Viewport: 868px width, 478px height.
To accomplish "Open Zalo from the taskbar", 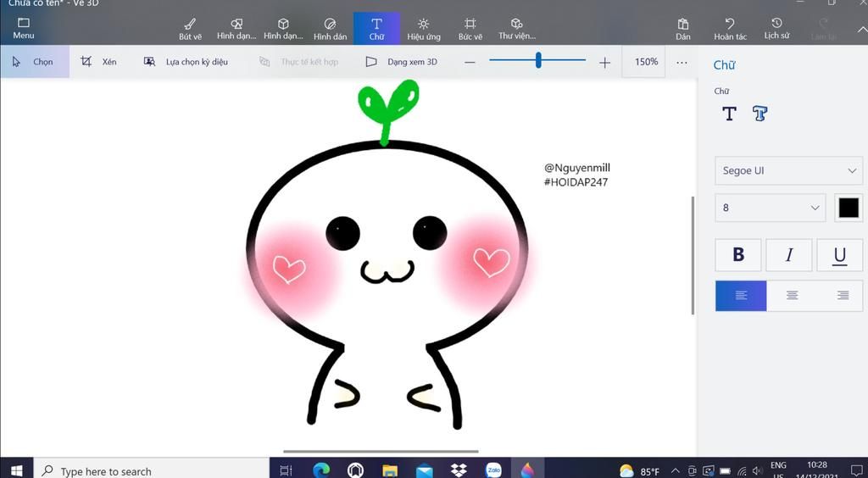I will (493, 470).
